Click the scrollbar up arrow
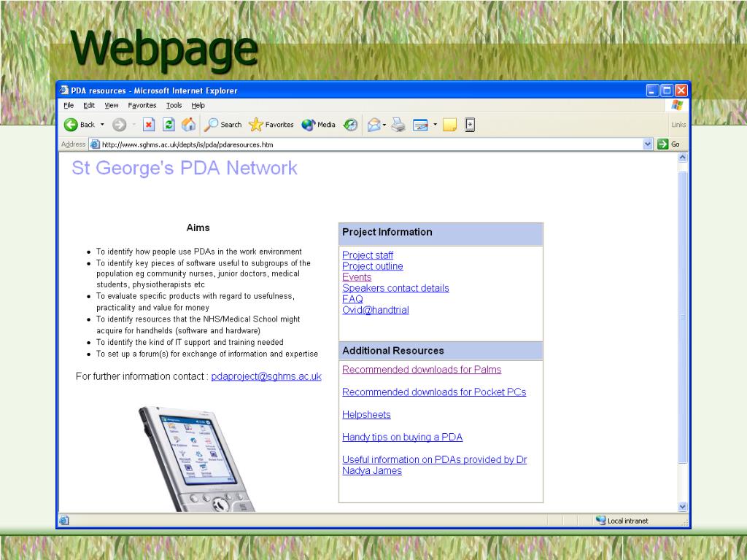 coord(683,157)
